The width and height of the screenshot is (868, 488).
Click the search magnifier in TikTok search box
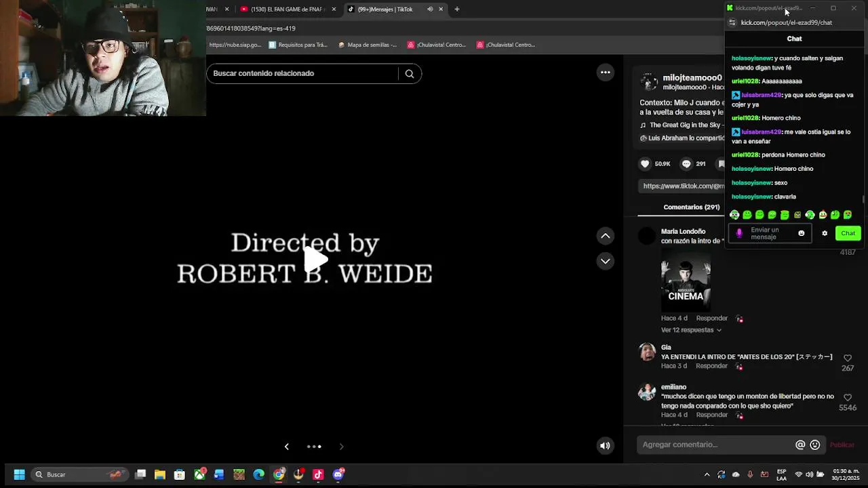(410, 74)
